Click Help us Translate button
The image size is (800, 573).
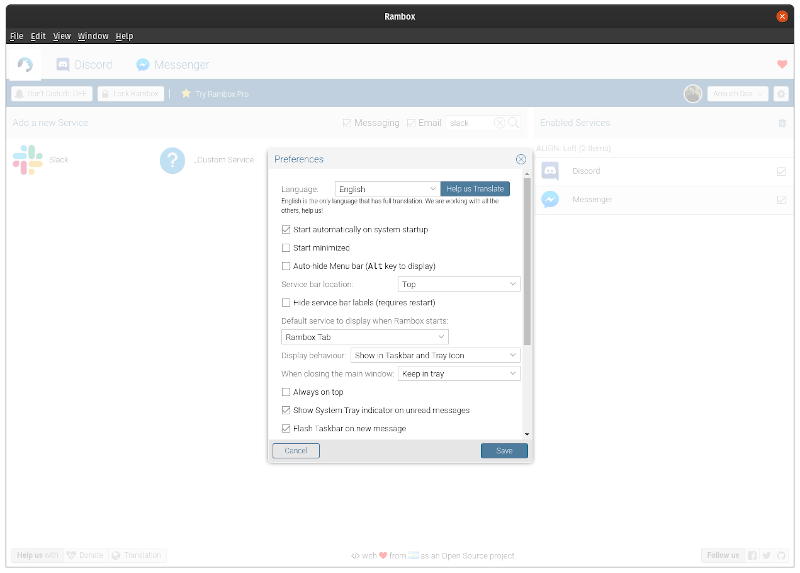475,189
